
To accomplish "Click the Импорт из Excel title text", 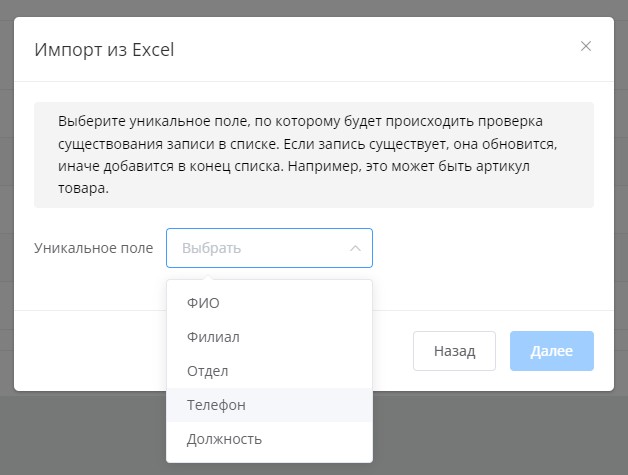I will (x=104, y=50).
